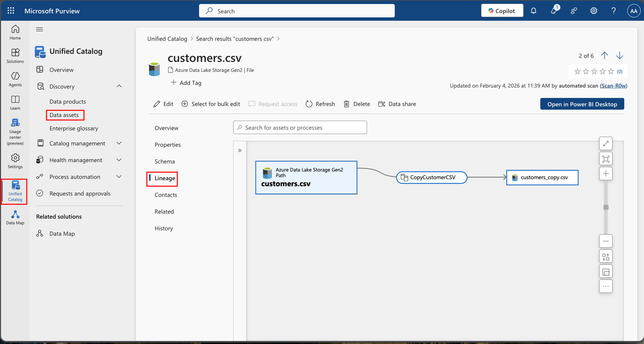Click the lineage zoom slider handle

(x=606, y=207)
